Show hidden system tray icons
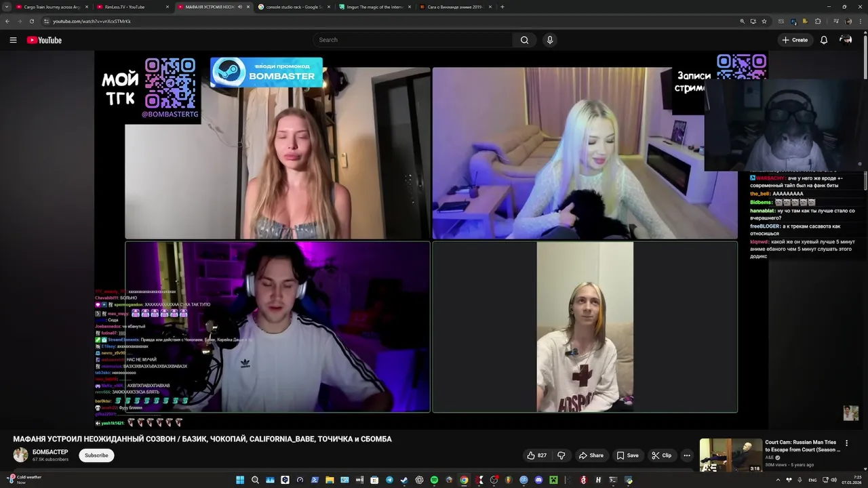Image resolution: width=868 pixels, height=488 pixels. [778, 480]
